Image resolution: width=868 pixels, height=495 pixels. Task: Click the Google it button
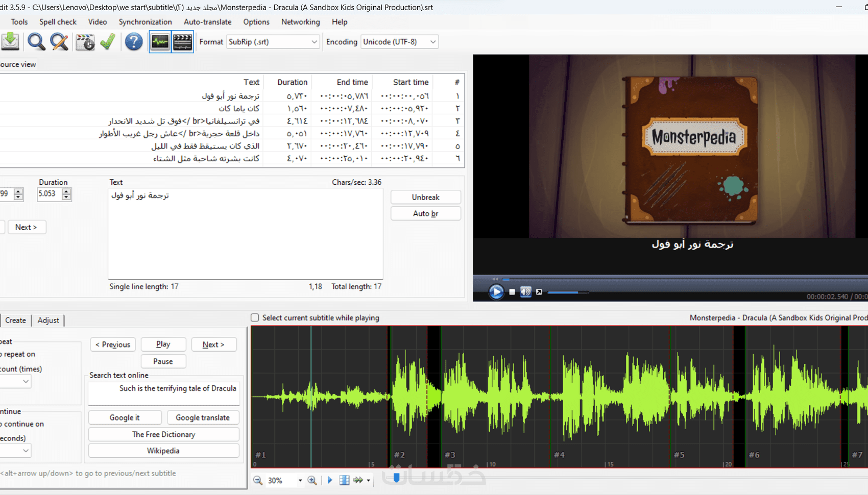click(125, 417)
